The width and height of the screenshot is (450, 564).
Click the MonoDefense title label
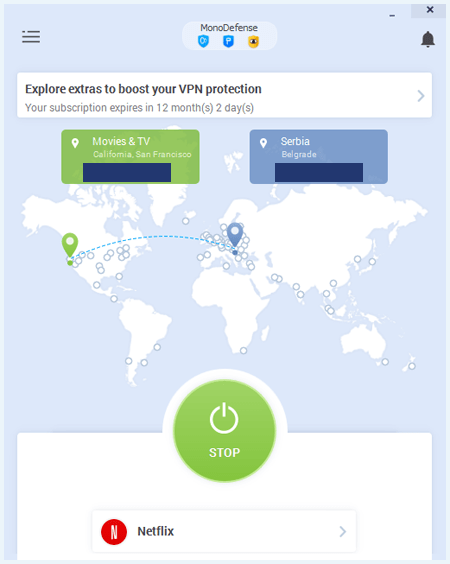pyautogui.click(x=229, y=28)
